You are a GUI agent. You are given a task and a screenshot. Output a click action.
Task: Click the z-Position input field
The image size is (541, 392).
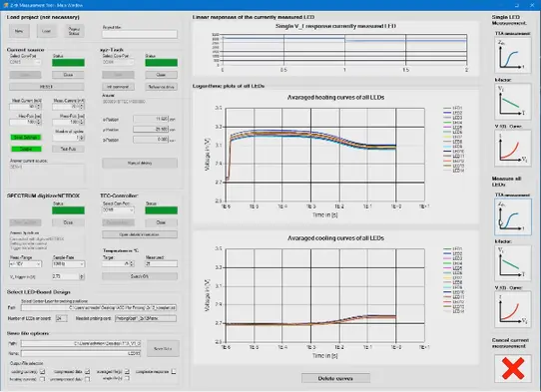(151, 140)
